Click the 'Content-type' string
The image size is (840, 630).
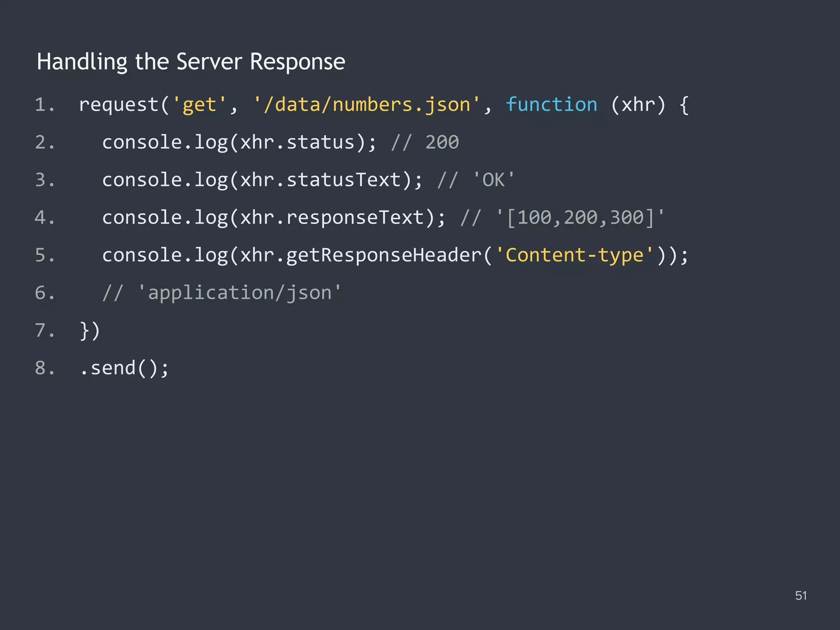click(x=575, y=255)
